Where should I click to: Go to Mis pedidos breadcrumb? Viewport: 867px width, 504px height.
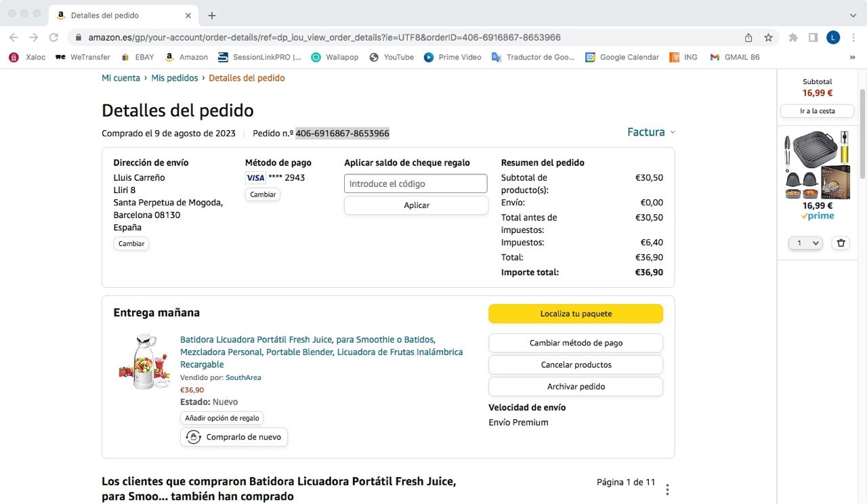pyautogui.click(x=175, y=78)
